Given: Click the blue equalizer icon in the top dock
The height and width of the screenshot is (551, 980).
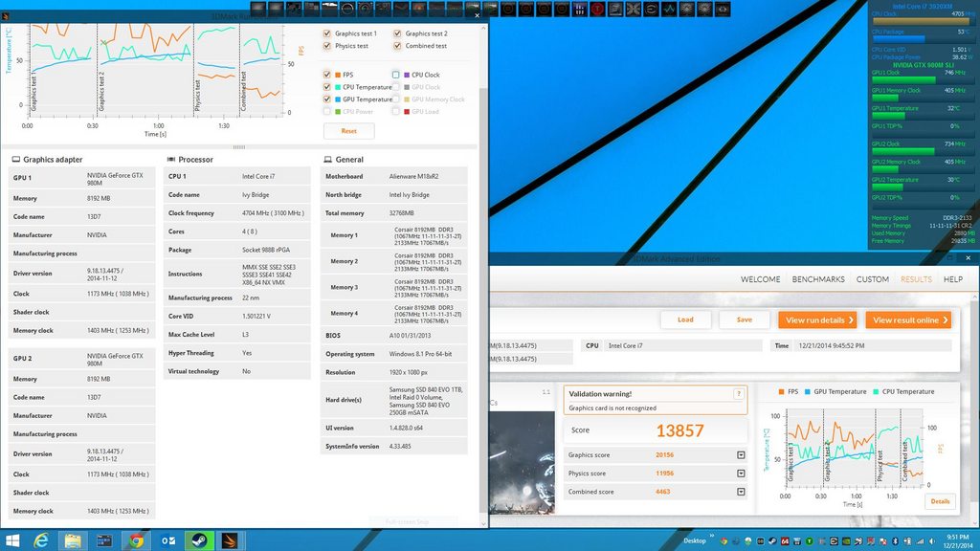Looking at the screenshot, I should (579, 9).
